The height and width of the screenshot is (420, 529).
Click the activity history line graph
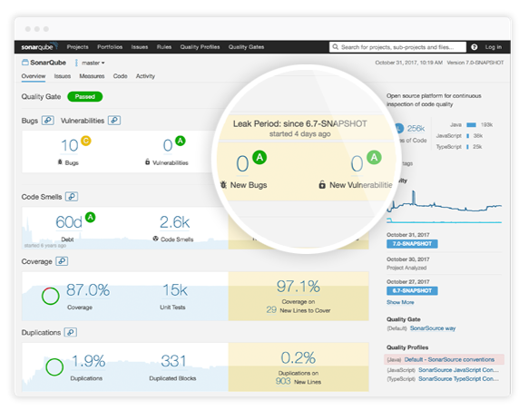coord(445,207)
